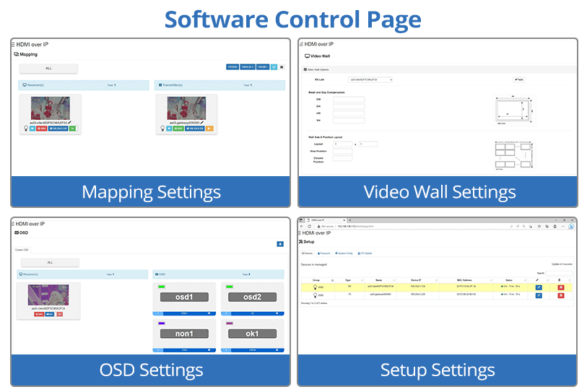Toggle eye icon under non1 tile
Image resolution: width=587 pixels, height=392 pixels.
pos(208,349)
